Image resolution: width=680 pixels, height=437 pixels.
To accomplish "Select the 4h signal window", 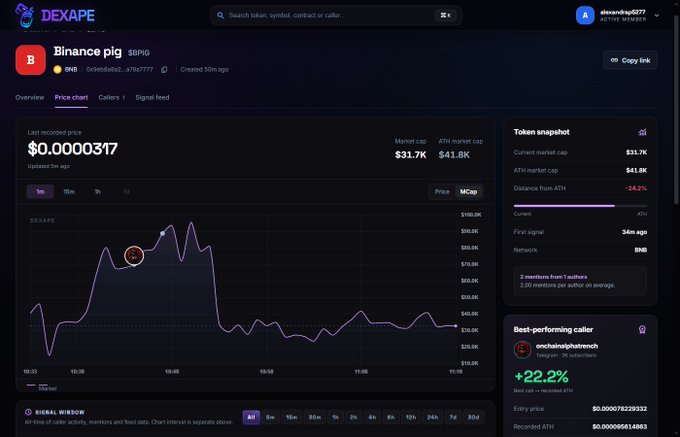I will pyautogui.click(x=372, y=417).
